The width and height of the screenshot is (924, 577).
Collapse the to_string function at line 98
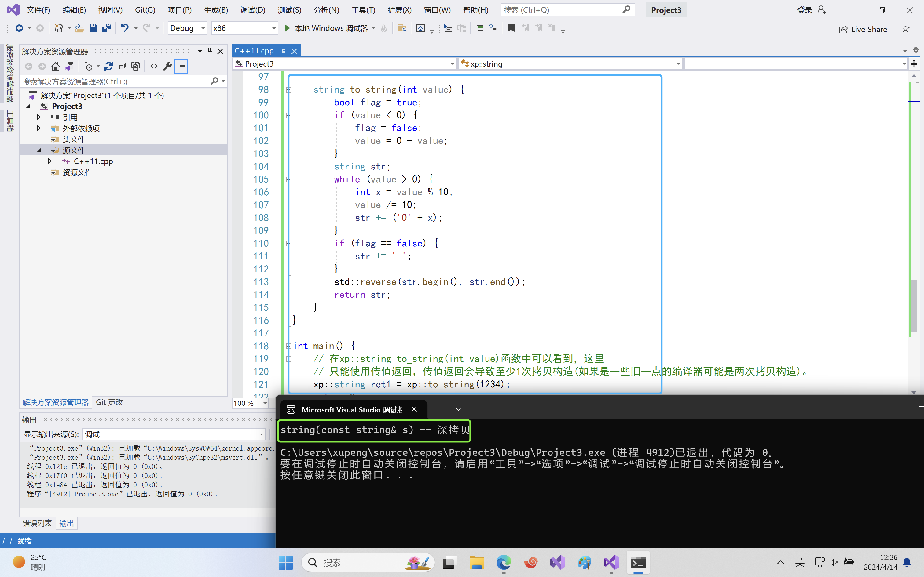pos(289,90)
